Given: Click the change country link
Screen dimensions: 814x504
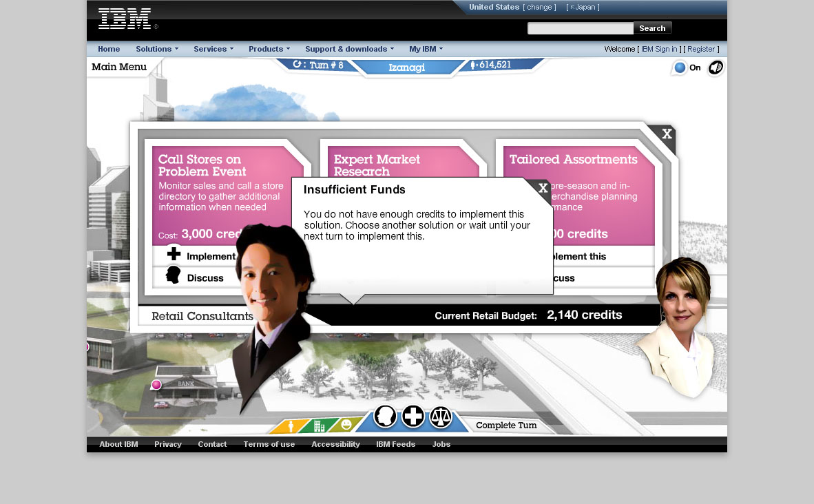Looking at the screenshot, I should point(539,8).
